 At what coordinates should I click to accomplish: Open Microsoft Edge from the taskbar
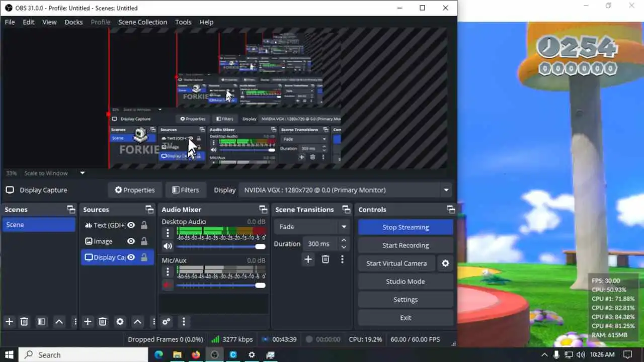coord(158,355)
